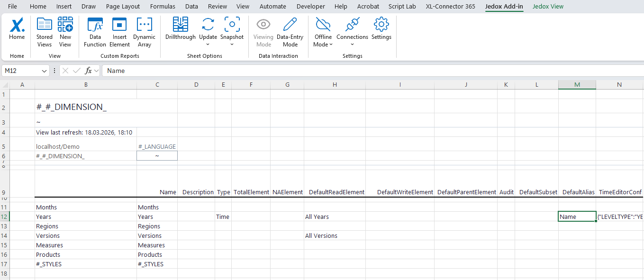Open the Formulas ribbon tab
The height and width of the screenshot is (280, 644).
click(163, 7)
